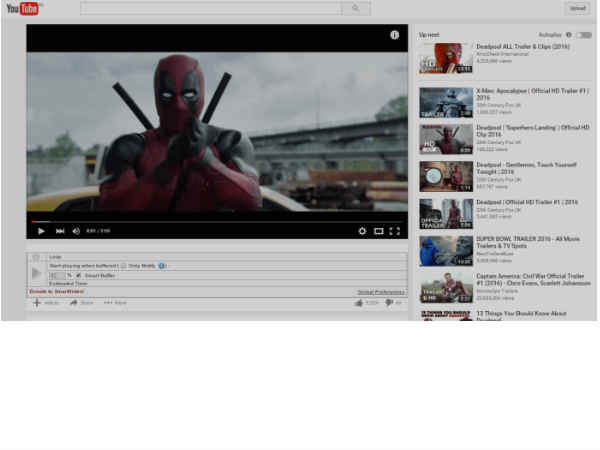Play the Deadpool video
The width and height of the screenshot is (600, 450).
[41, 231]
